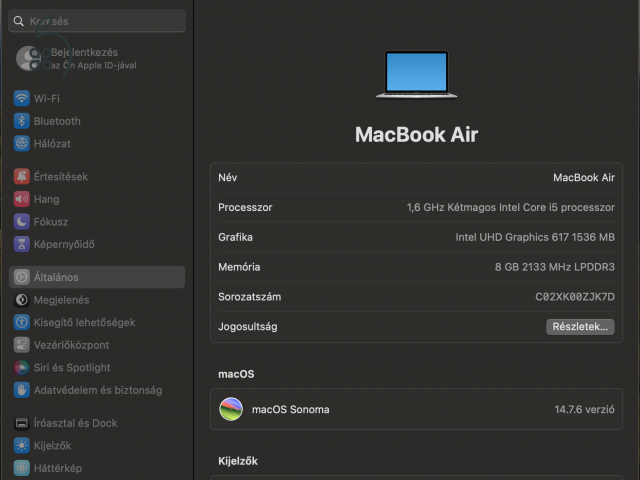Select the Adatvédelem és biztonság hand icon

pos(22,390)
